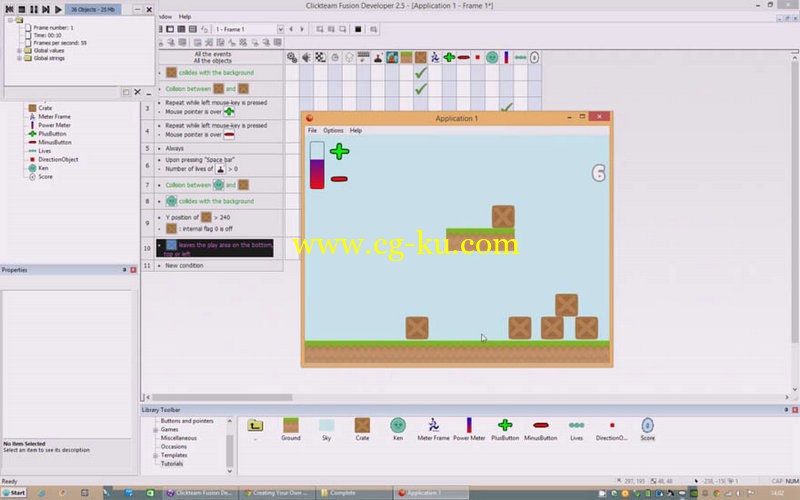Image resolution: width=800 pixels, height=500 pixels.
Task: Click the Start button on taskbar
Action: (x=14, y=493)
